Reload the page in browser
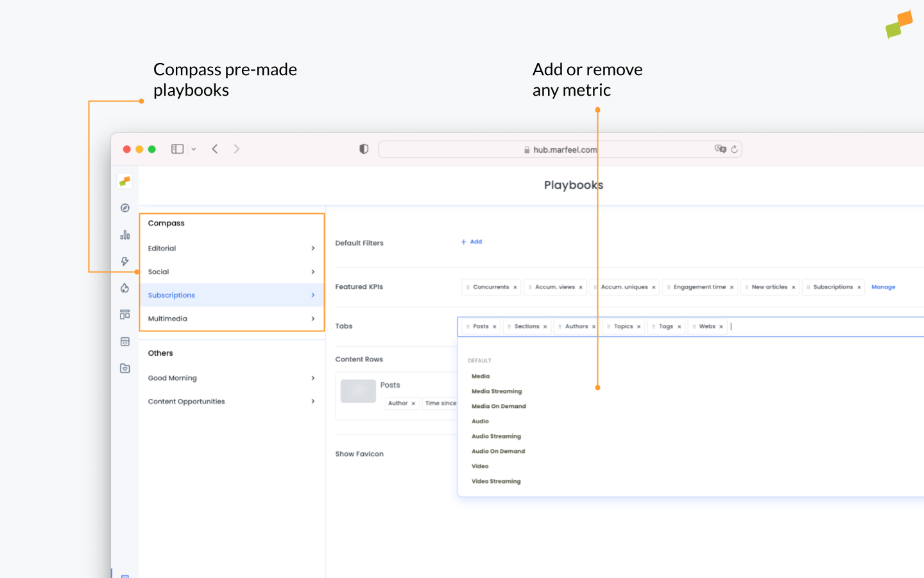This screenshot has width=924, height=578. (x=734, y=150)
